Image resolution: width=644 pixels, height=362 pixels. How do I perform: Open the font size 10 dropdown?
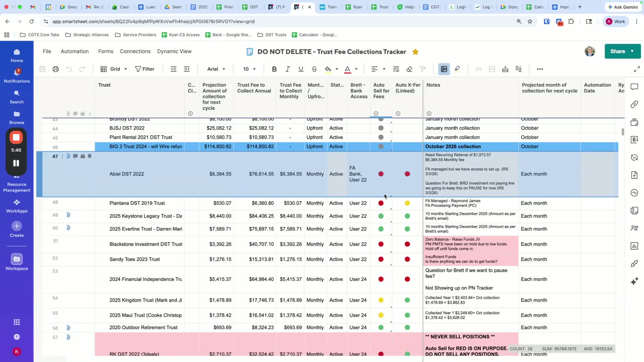click(x=249, y=69)
